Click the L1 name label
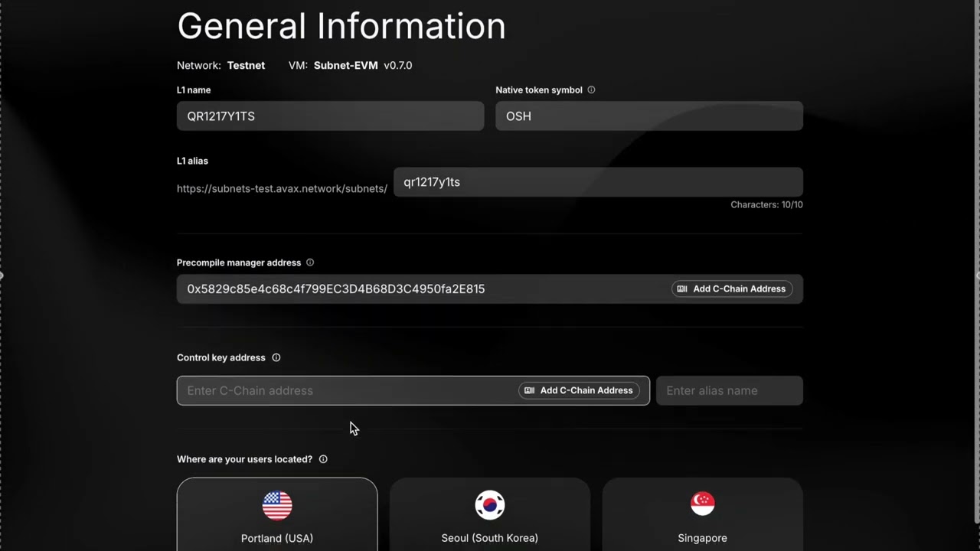Screen dimensions: 980x551 pyautogui.click(x=194, y=90)
